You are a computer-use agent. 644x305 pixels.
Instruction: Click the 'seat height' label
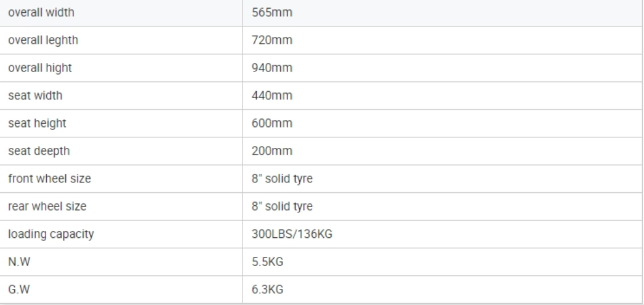point(37,123)
